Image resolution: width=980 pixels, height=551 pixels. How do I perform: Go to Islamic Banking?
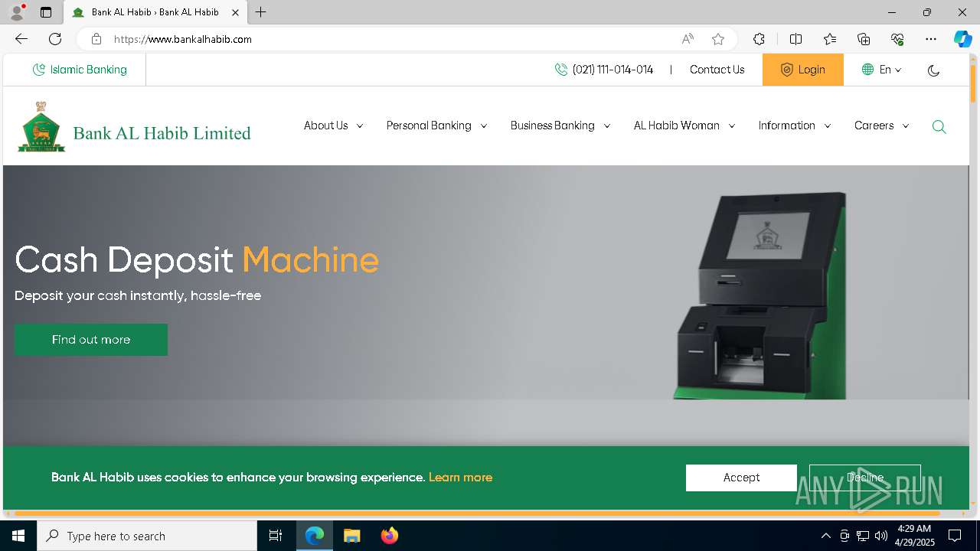click(x=80, y=70)
